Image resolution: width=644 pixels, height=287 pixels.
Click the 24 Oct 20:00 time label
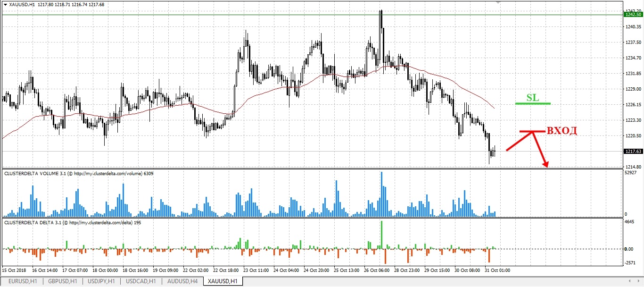click(317, 270)
